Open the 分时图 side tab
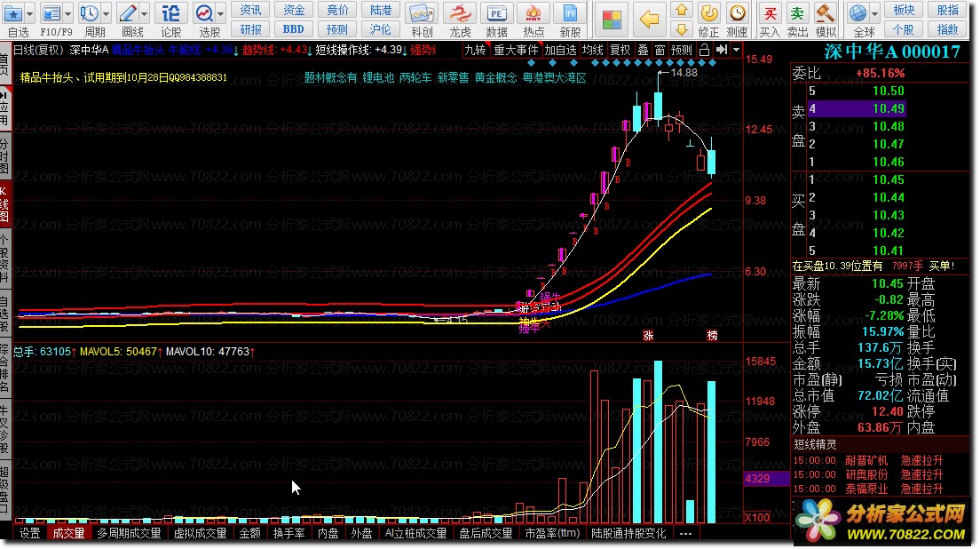This screenshot has height=549, width=980. [x=4, y=155]
